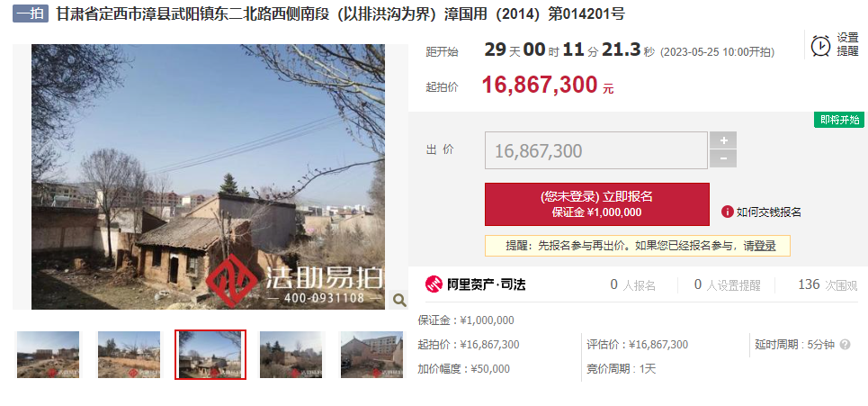Click the main property photo
Image resolution: width=868 pixels, height=406 pixels.
click(x=208, y=176)
